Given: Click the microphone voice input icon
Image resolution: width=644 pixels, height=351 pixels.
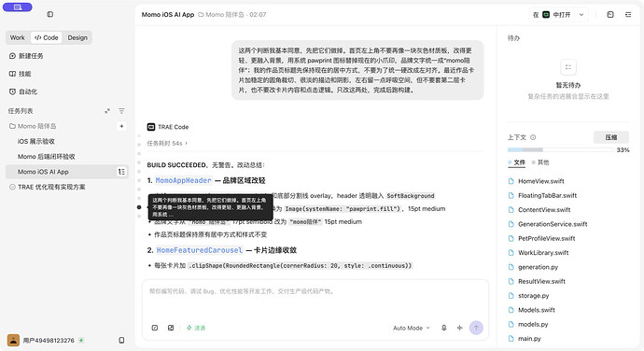Looking at the screenshot, I should [444, 328].
